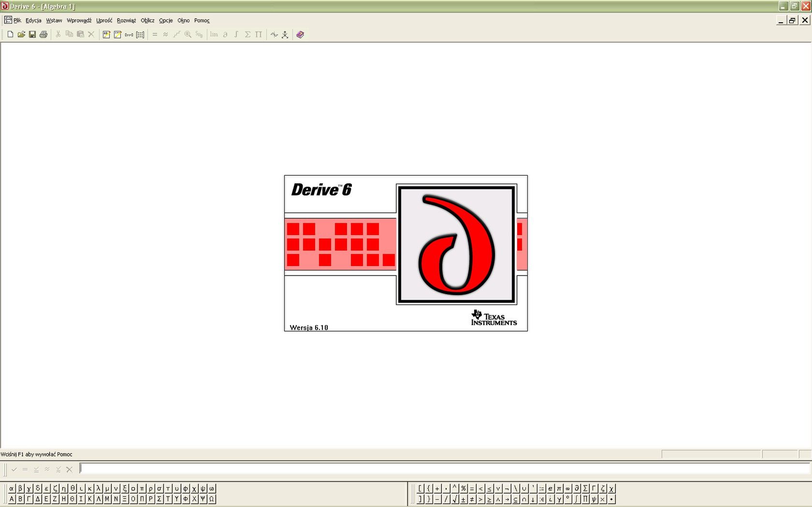The height and width of the screenshot is (507, 812).
Task: Insert the closing curly brace } symbol
Action: [429, 499]
